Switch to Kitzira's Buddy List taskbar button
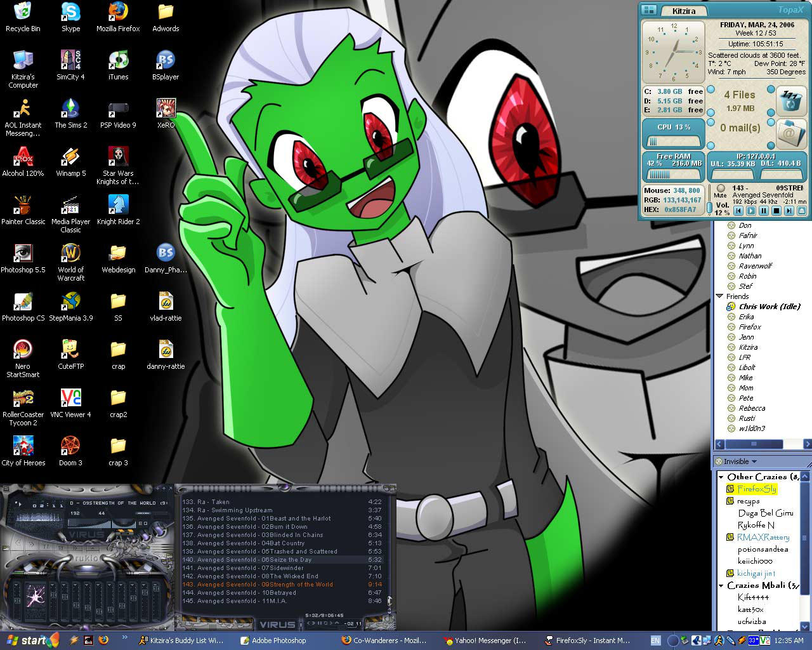The width and height of the screenshot is (812, 650). 181,640
